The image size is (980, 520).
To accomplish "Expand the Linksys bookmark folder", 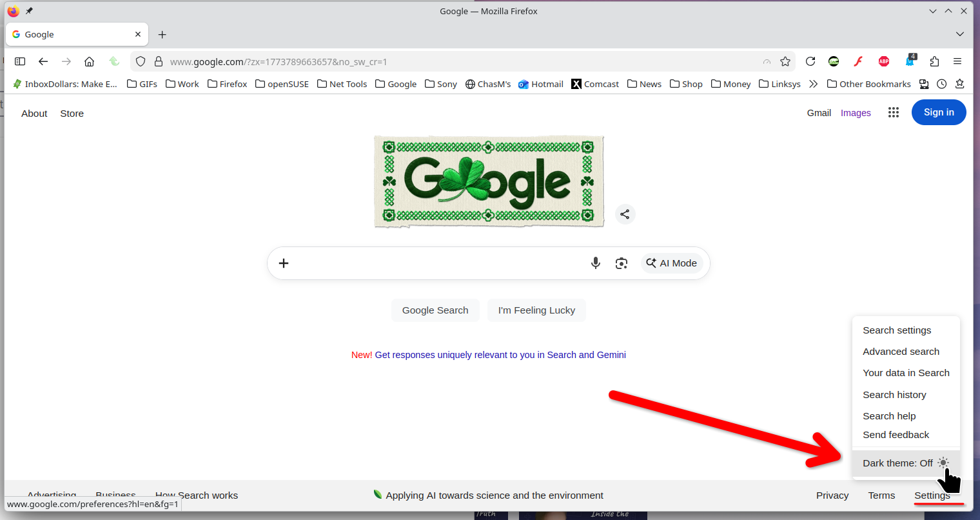I will click(x=780, y=84).
